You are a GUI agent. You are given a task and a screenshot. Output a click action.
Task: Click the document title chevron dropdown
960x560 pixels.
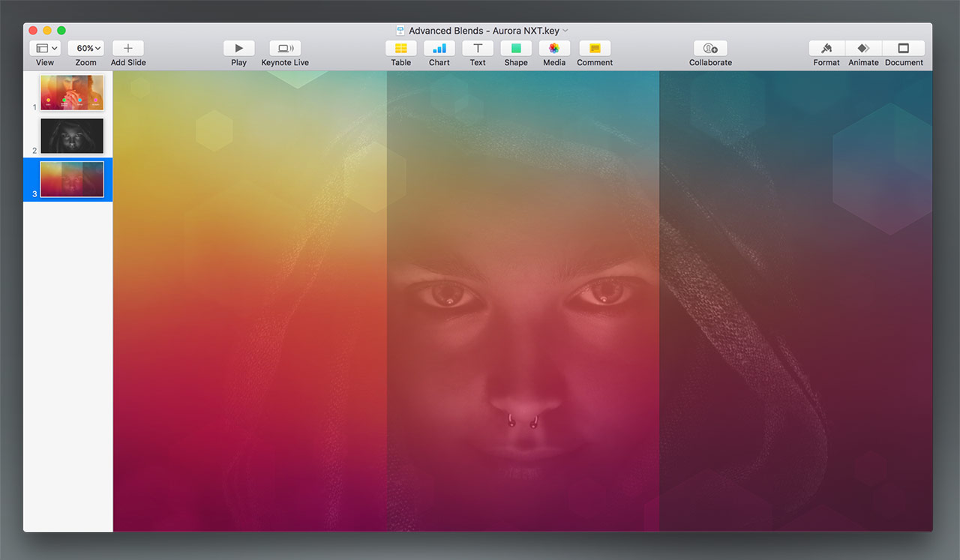[x=565, y=31]
